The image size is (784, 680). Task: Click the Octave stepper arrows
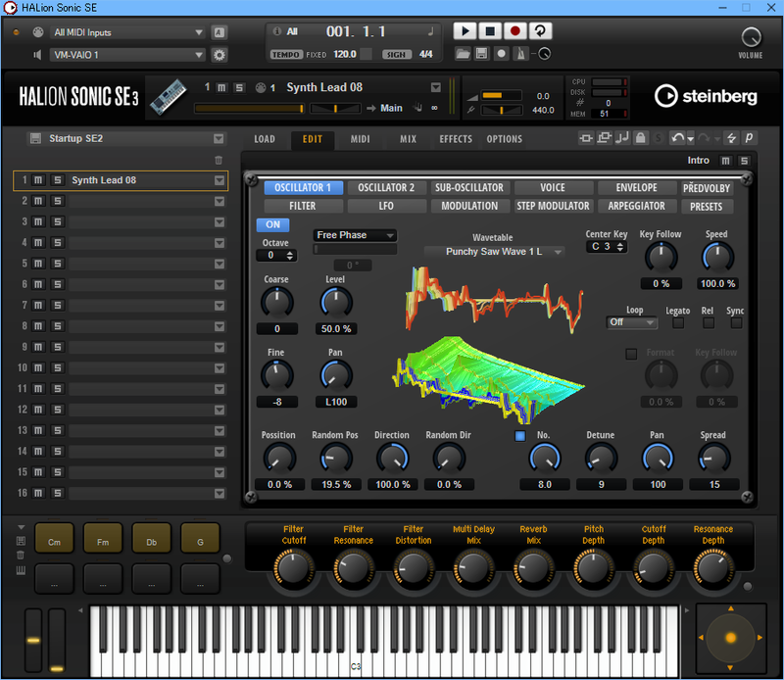289,256
